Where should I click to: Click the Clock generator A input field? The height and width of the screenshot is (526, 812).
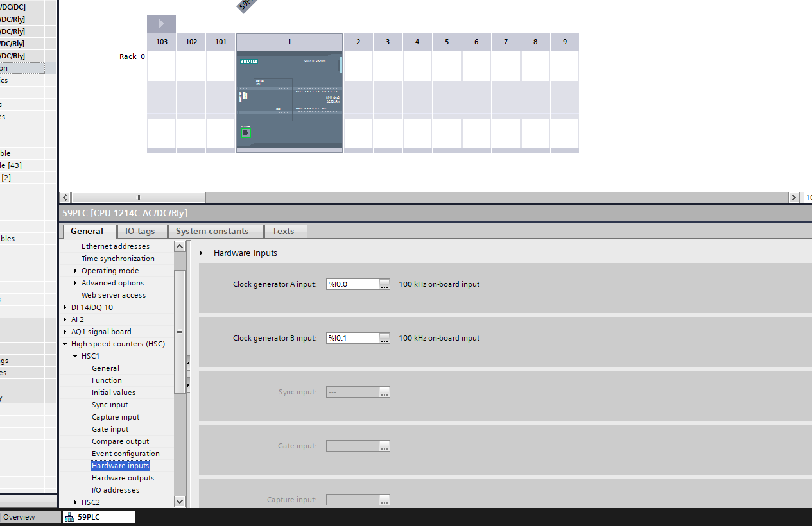tap(352, 284)
